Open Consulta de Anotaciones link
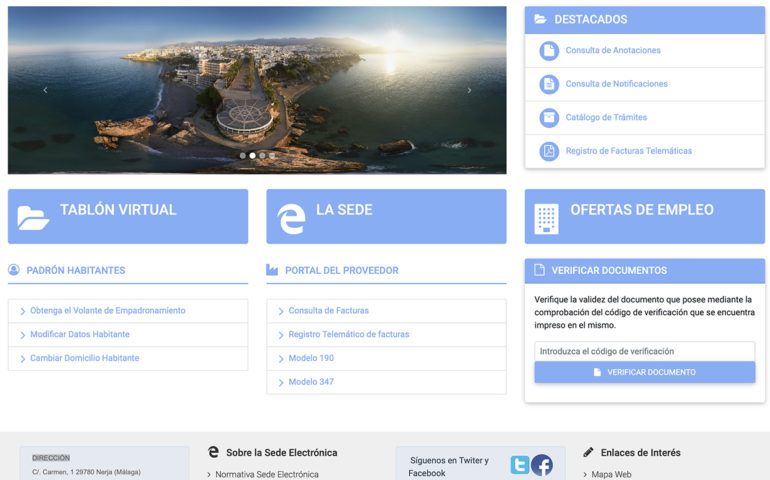This screenshot has height=480, width=770. (613, 50)
